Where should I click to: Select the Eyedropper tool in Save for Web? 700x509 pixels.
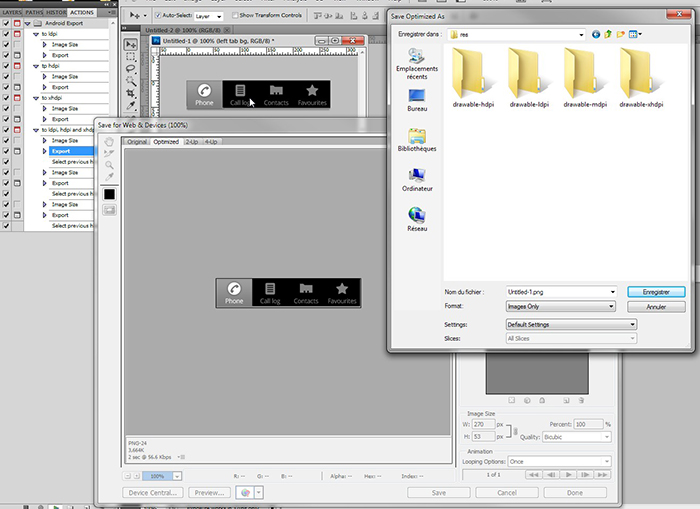[109, 177]
